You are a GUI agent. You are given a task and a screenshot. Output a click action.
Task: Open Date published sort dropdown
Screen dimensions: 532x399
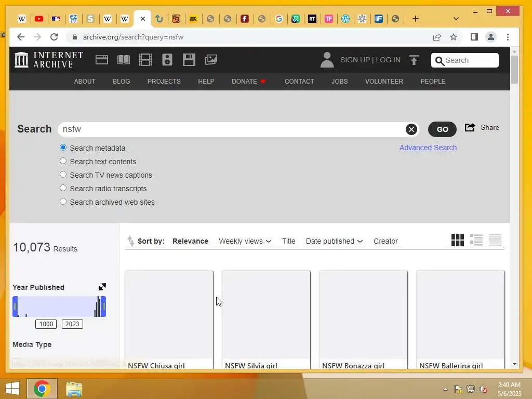[334, 241]
